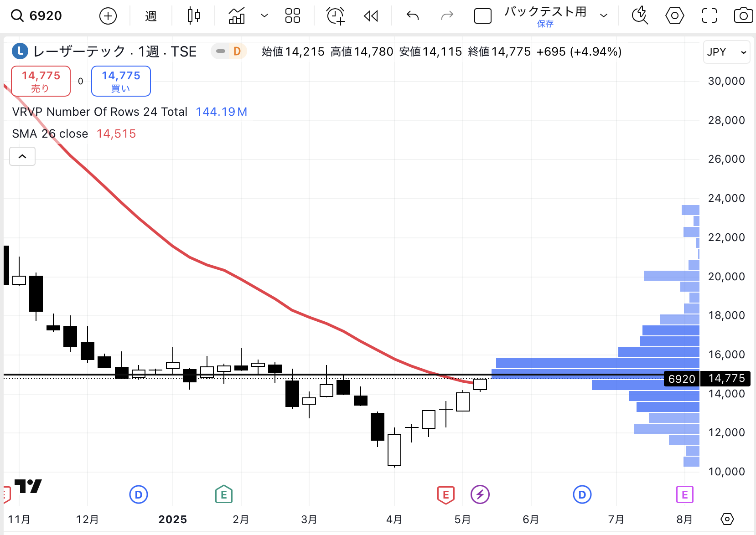Screen dimensions: 756x535
Task: Click the quick search lightning icon
Action: point(640,15)
